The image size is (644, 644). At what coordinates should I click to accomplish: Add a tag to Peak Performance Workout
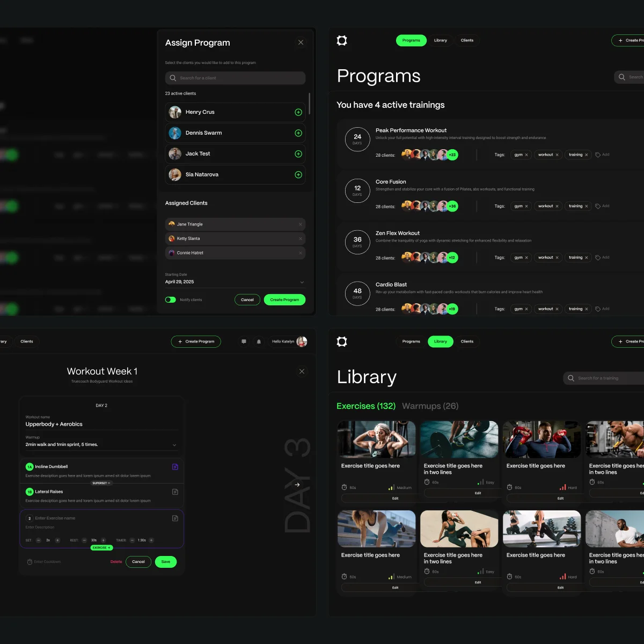tap(602, 155)
